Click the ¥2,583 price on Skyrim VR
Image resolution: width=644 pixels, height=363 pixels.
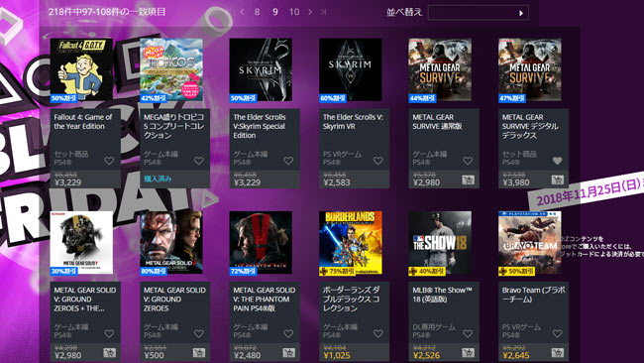[x=337, y=182]
